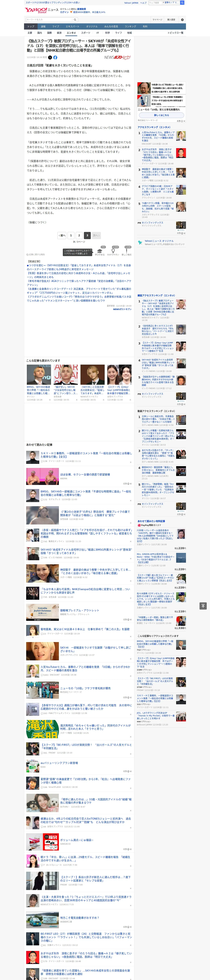Click the Yahoo!ニュース オリジナル pin icon
Viewport: 210px width, 980px height.
pyautogui.click(x=140, y=242)
